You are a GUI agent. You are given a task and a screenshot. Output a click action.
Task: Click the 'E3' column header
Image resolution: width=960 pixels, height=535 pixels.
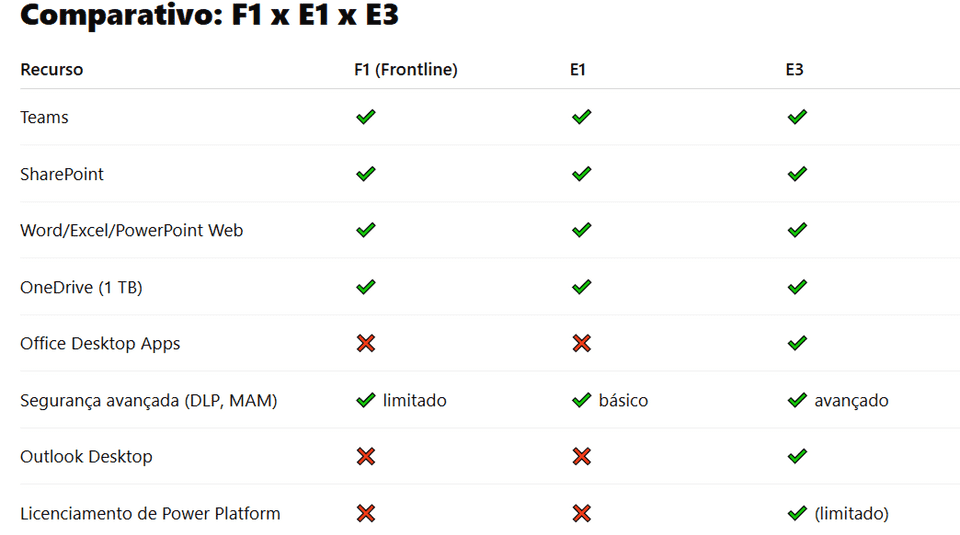coord(794,70)
